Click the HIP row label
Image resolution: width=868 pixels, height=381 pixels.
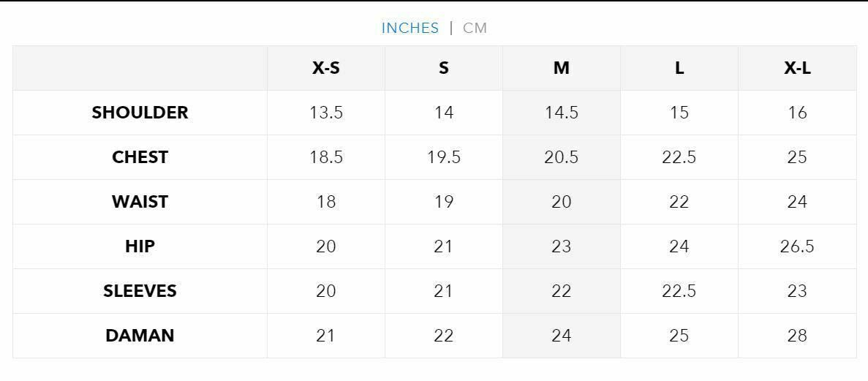[x=140, y=246]
